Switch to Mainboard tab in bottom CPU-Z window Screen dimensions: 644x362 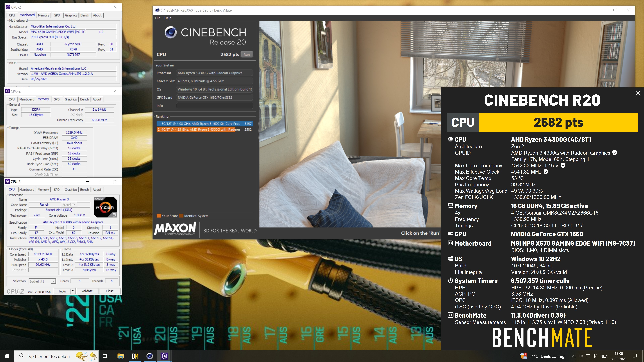27,190
